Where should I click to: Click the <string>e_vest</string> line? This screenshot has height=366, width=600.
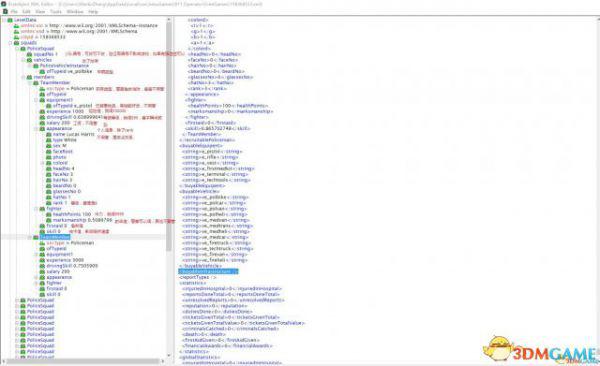click(210, 163)
